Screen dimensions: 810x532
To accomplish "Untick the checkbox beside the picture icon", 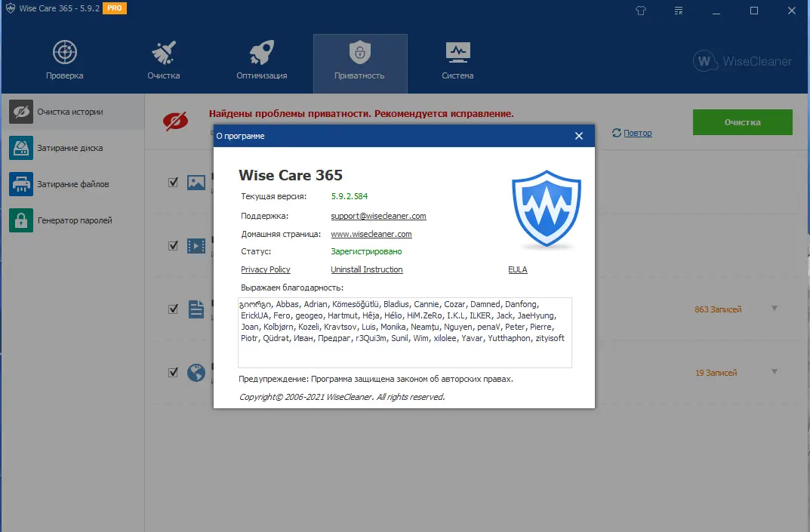I will pyautogui.click(x=173, y=182).
